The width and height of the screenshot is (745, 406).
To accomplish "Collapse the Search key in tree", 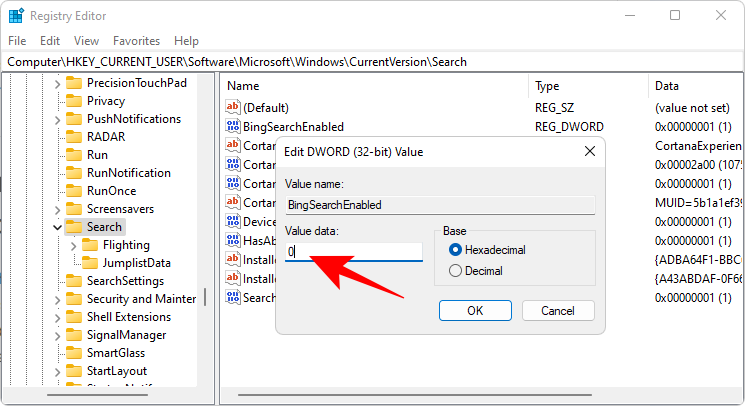I will [58, 227].
